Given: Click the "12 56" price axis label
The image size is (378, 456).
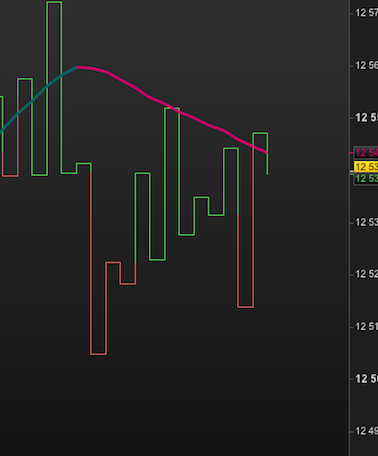Looking at the screenshot, I should click(x=366, y=65).
